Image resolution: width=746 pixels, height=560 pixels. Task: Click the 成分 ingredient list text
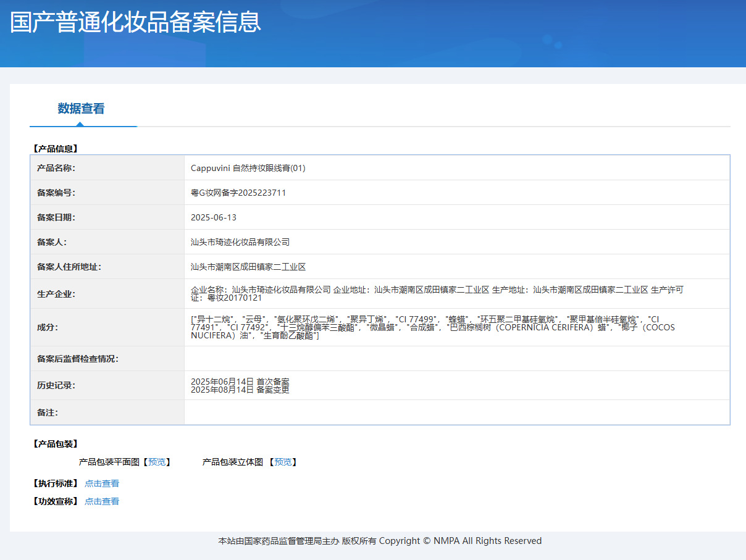pos(433,327)
